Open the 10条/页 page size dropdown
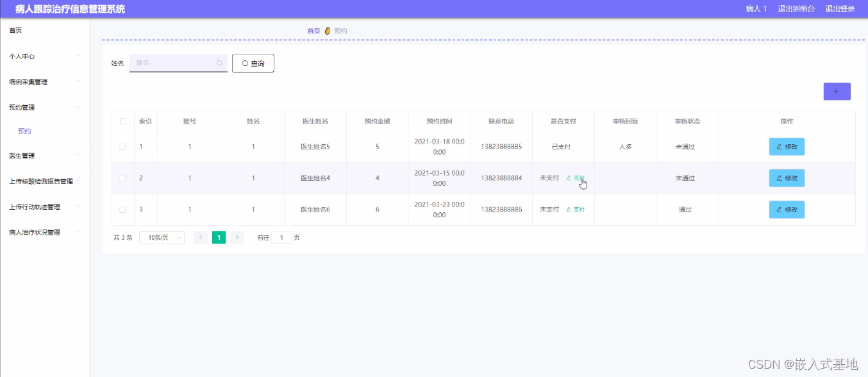Screen dimensions: 868x377 pyautogui.click(x=162, y=237)
